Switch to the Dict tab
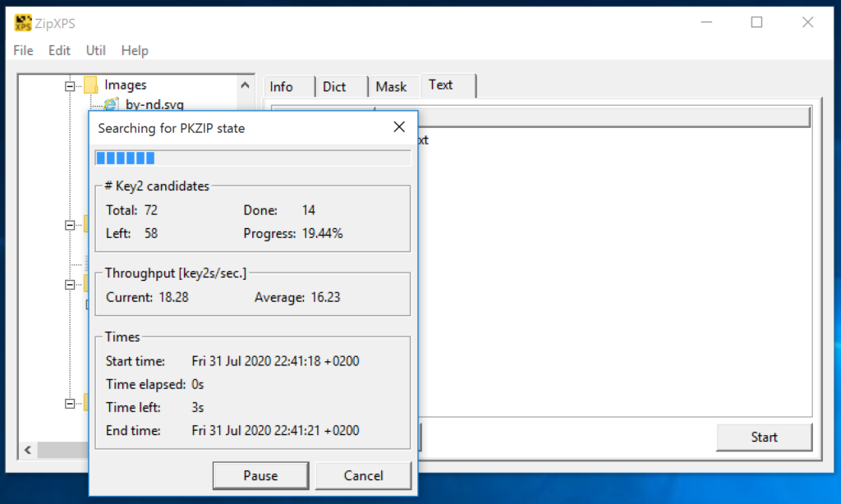This screenshot has width=841, height=504. (334, 87)
